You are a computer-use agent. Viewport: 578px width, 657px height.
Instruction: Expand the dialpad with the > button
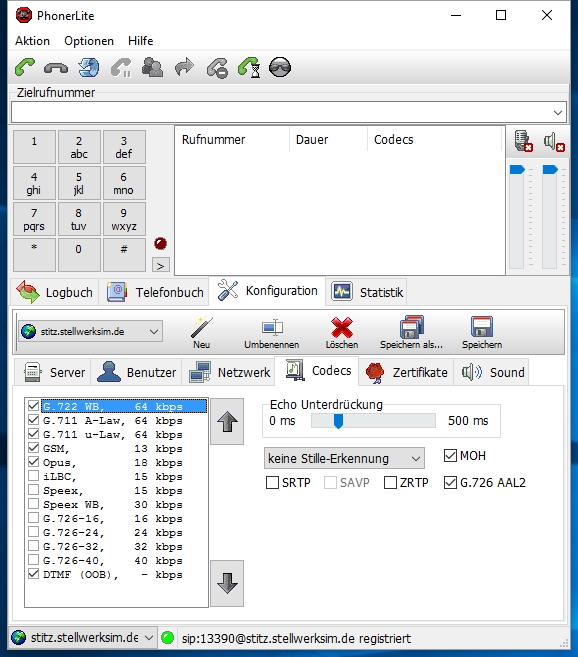(x=161, y=266)
